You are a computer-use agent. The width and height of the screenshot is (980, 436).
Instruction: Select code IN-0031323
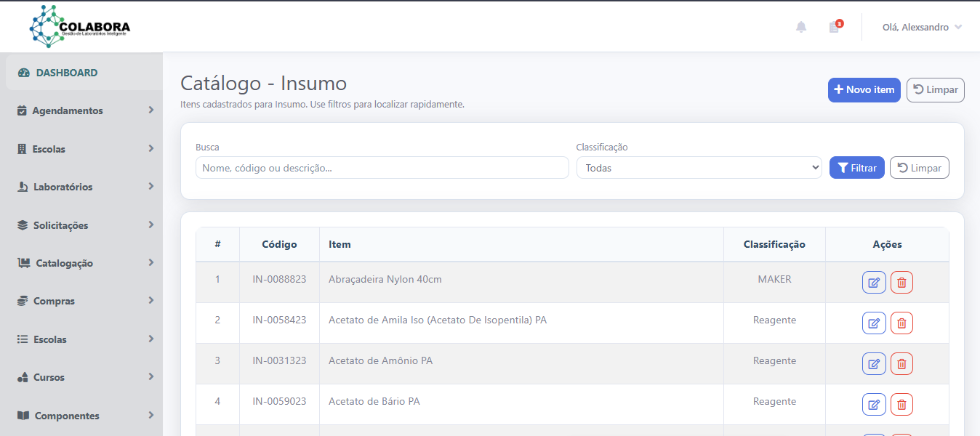click(x=279, y=360)
